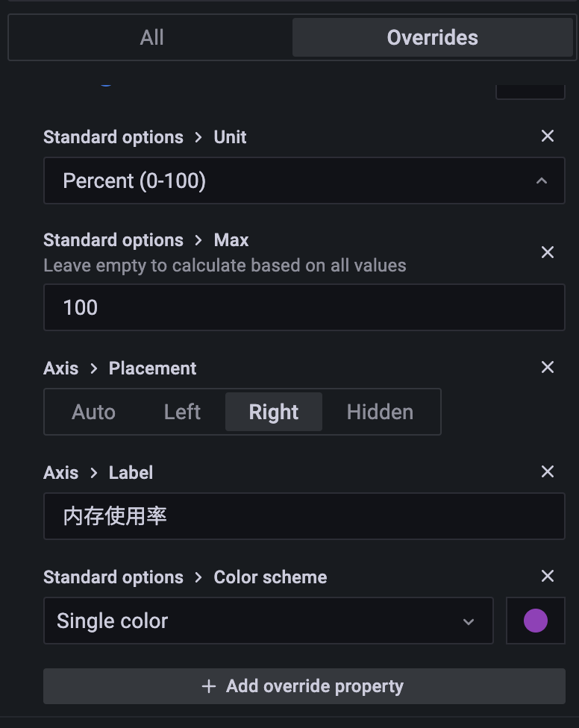This screenshot has height=728, width=579.
Task: Click the plus icon on Add override property
Action: click(x=209, y=686)
